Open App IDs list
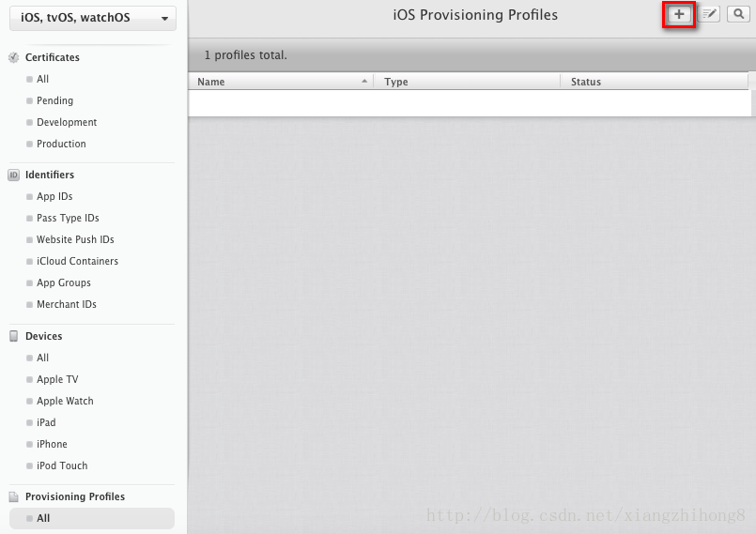 (54, 197)
